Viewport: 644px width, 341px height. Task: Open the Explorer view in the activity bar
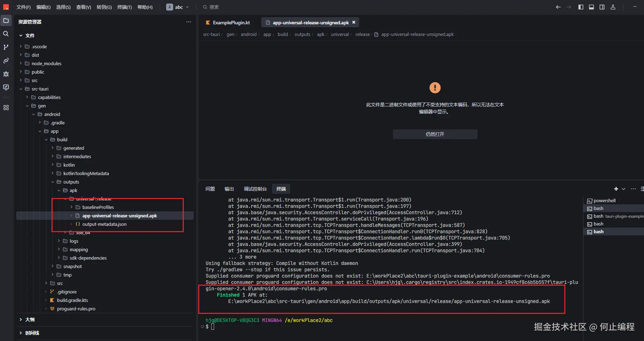6,20
